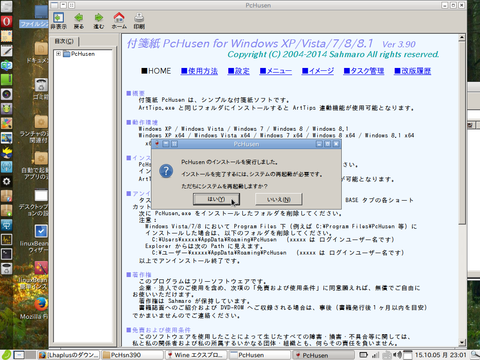This screenshot has height=360, width=480.
Task: Open the wireless antenna dock icon
Action: tap(6, 167)
